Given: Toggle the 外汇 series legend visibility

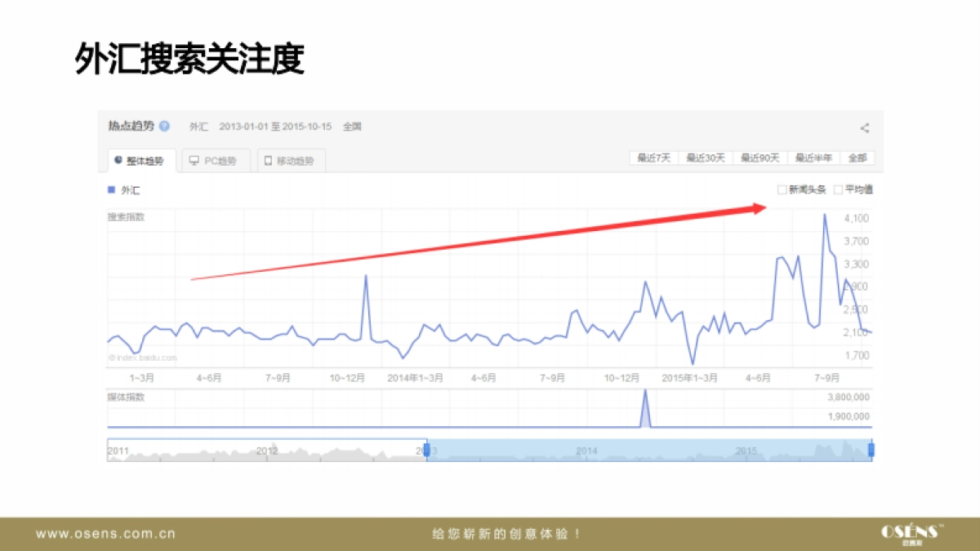Looking at the screenshot, I should tap(121, 189).
